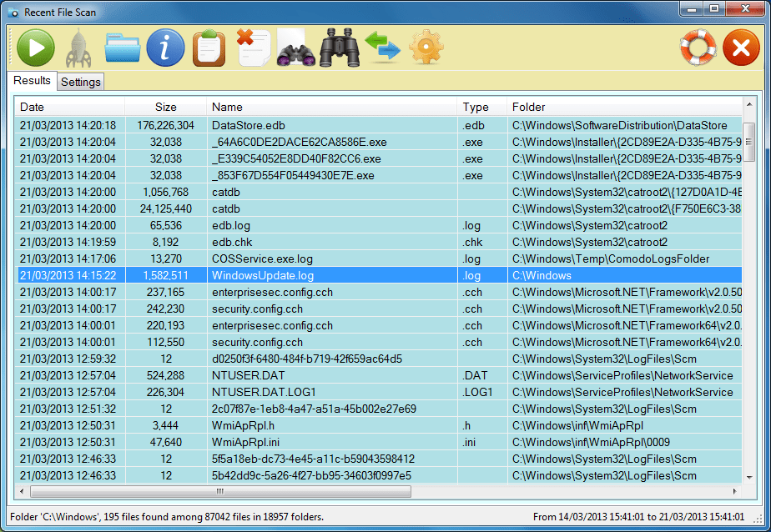Click the binoculars find icon
Screen dimensions: 771x532
[339, 48]
